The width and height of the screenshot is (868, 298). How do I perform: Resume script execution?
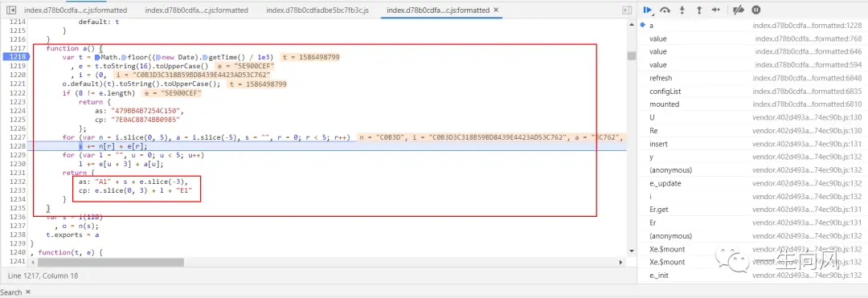click(x=648, y=10)
